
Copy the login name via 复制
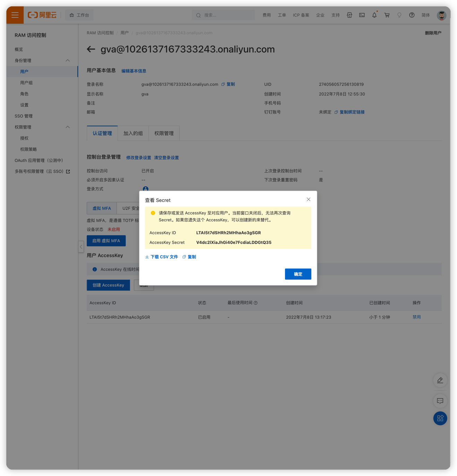click(228, 84)
